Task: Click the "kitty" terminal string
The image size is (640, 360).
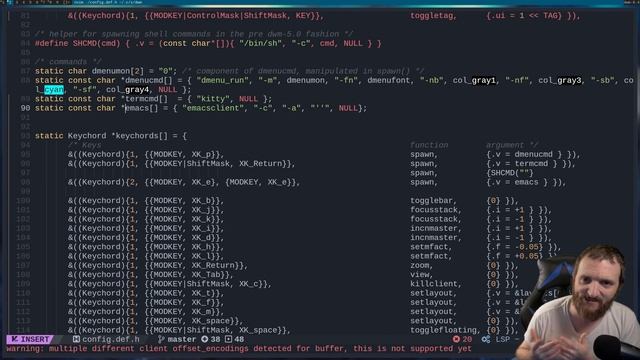Action: pyautogui.click(x=213, y=99)
